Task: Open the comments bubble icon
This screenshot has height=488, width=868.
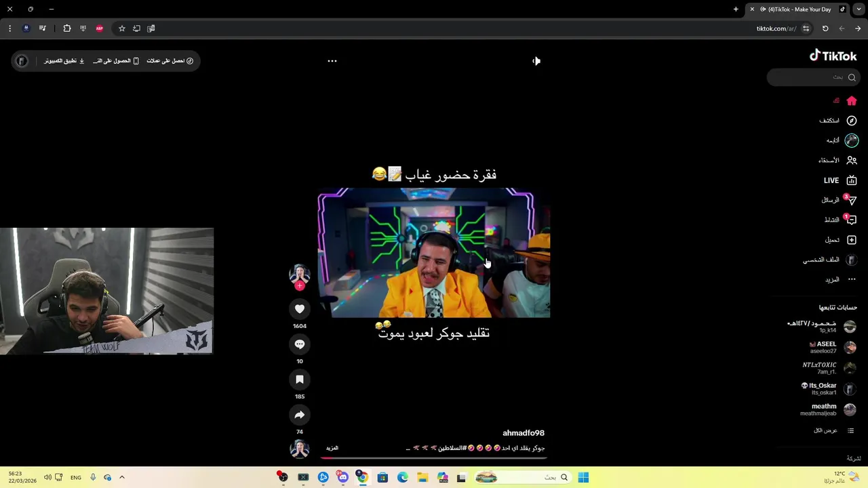Action: [300, 344]
